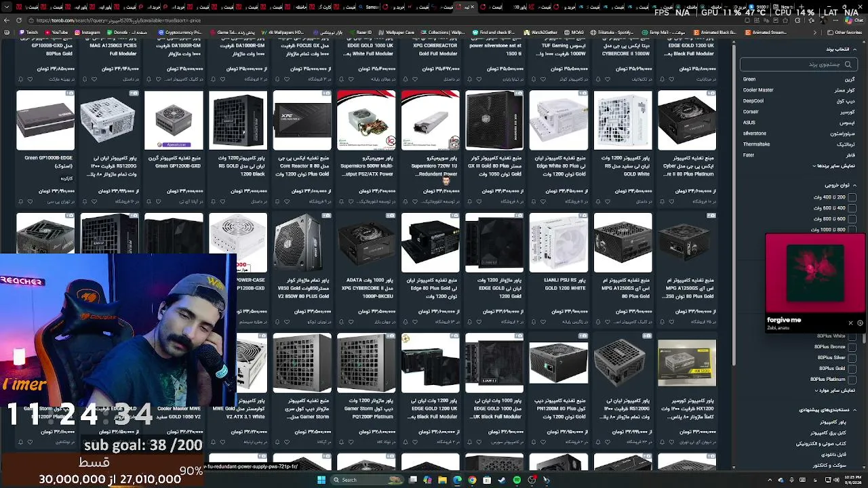Click the heart icon under LIANLI PSU RS GOLD 1200 WHITE
This screenshot has height=488, width=868.
543,322
